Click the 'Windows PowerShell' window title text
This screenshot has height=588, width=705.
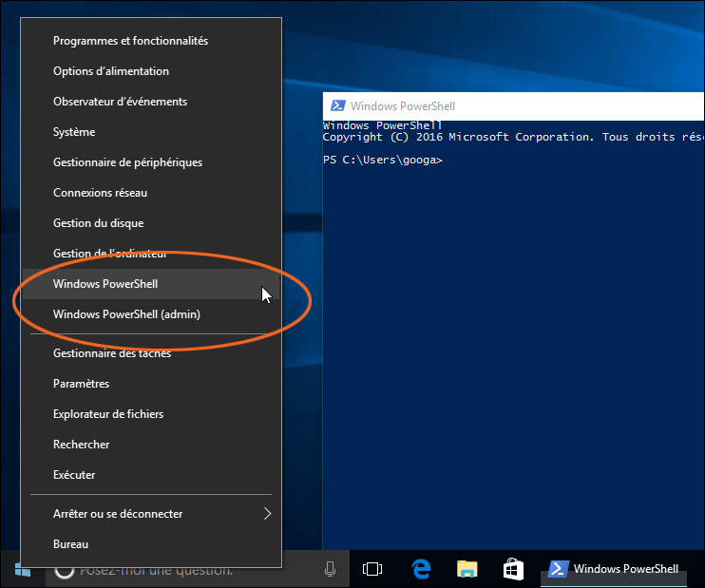coord(403,106)
